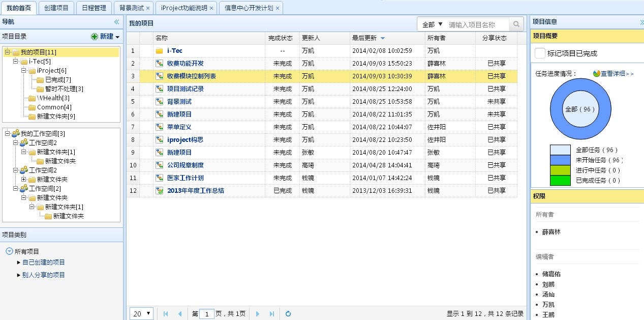The height and width of the screenshot is (320, 644).
Task: Collapse the 导航 navigation panel
Action: (x=116, y=22)
